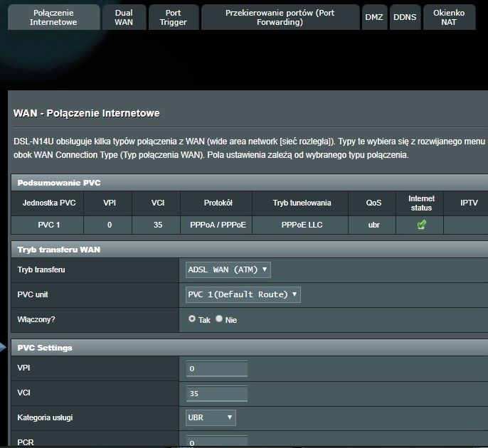
Task: Click the PPPoE LLC tunneling mode cell
Action: coord(302,225)
